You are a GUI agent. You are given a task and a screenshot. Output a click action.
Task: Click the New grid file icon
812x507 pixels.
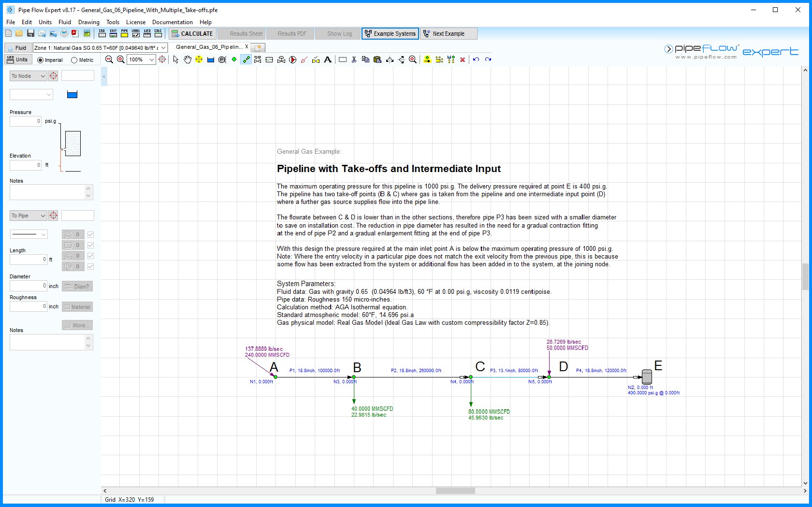tap(8, 33)
